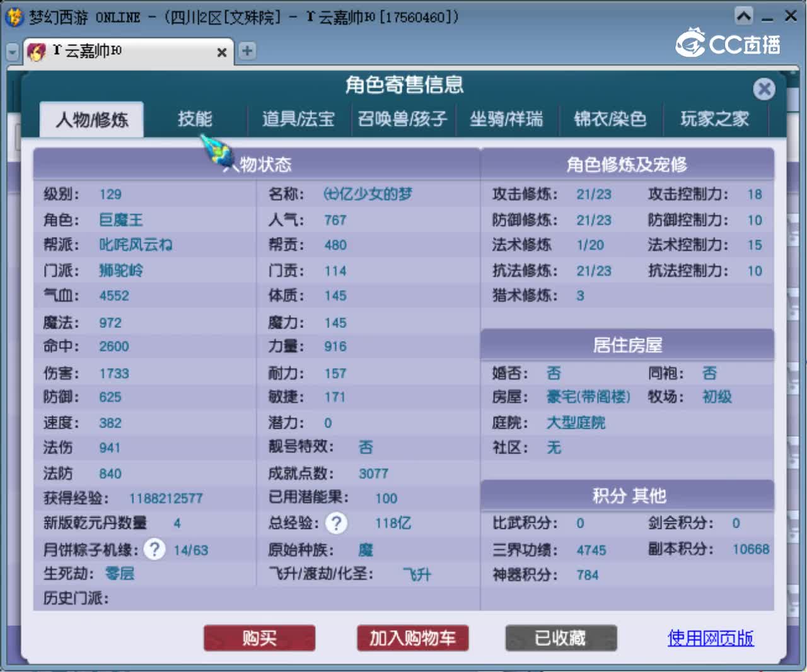Click the 角色修炼及宠修 section header
The height and width of the screenshot is (672, 807).
[627, 165]
